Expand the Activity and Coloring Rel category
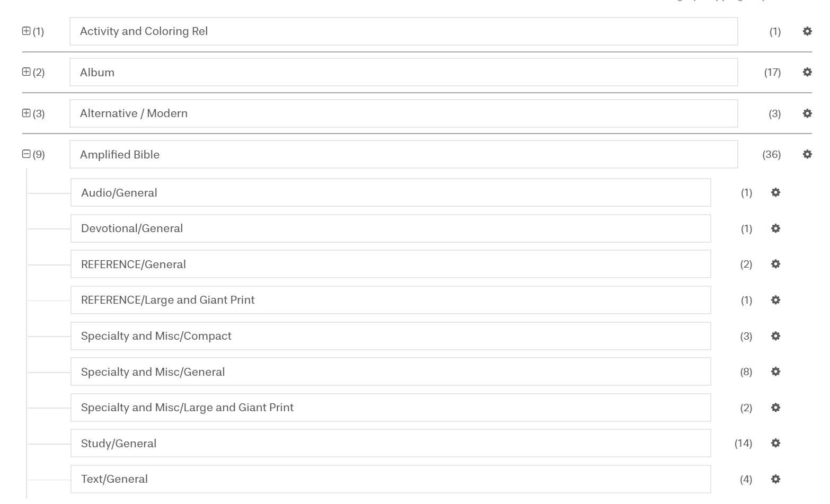830x504 pixels. point(26,31)
